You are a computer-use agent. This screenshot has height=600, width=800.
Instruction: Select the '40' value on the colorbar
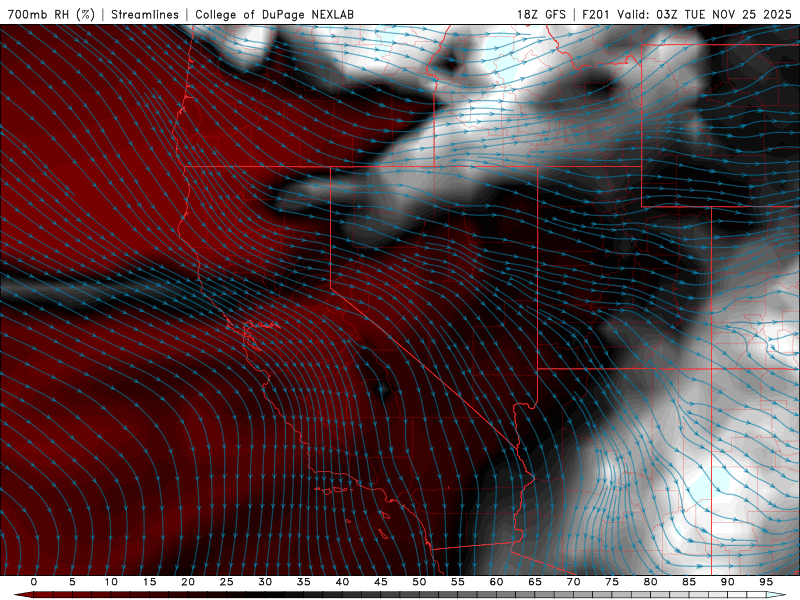(342, 582)
